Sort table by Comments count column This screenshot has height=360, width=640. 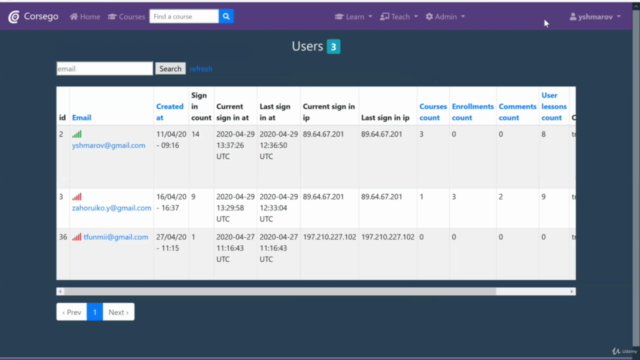(517, 112)
